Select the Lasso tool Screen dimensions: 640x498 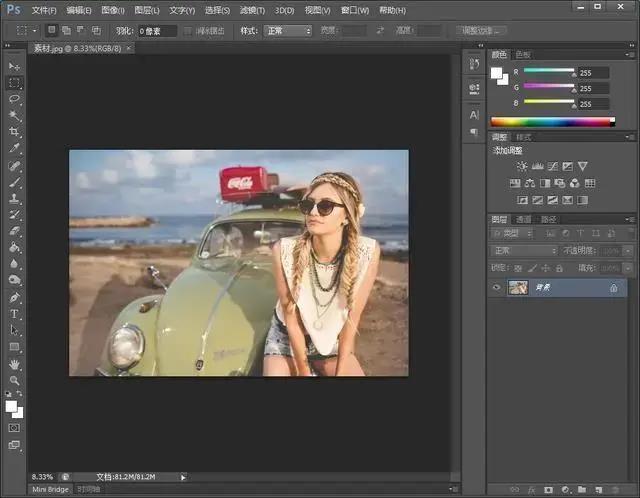click(x=15, y=99)
